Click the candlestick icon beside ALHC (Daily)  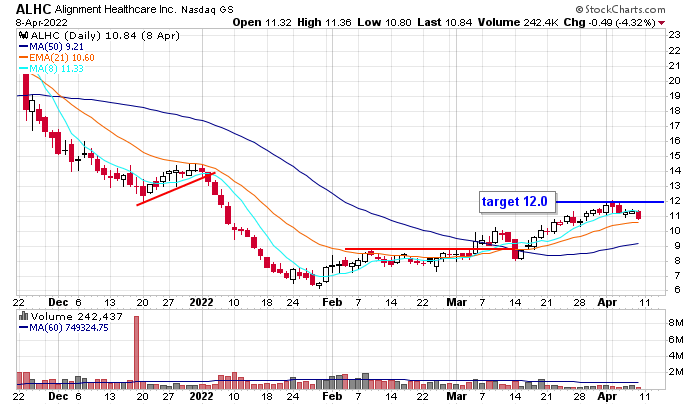(23, 36)
